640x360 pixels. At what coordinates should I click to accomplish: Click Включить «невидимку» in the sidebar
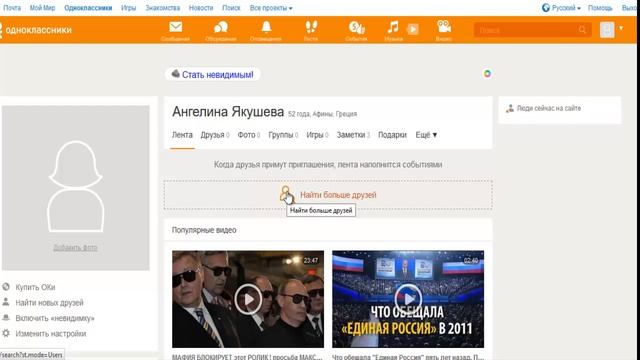[55, 318]
